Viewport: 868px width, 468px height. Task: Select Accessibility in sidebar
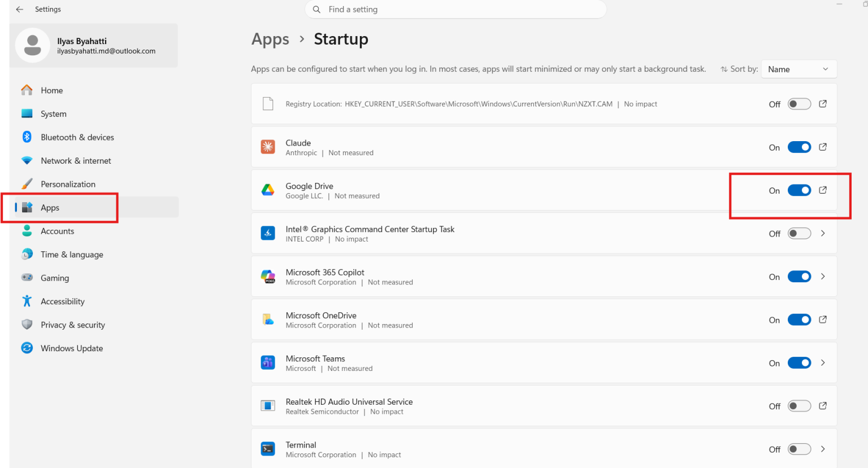tap(94, 301)
